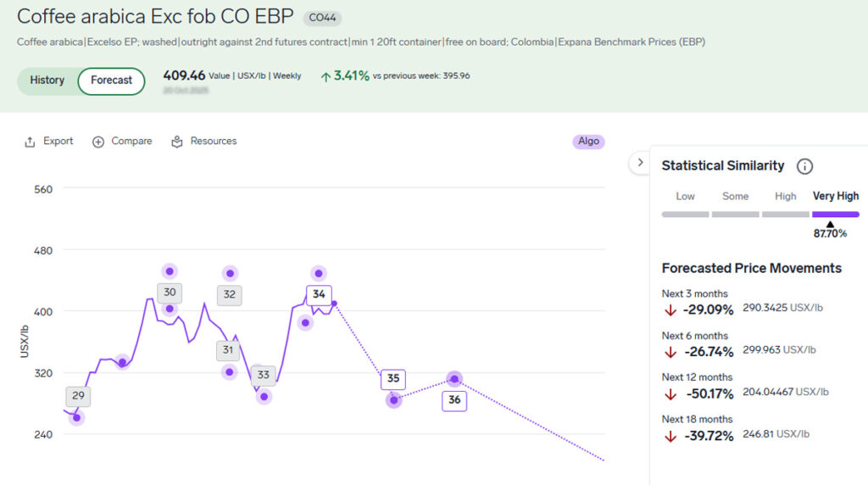
Task: Click the red down-arrow beside -39.72%
Action: pyautogui.click(x=670, y=436)
